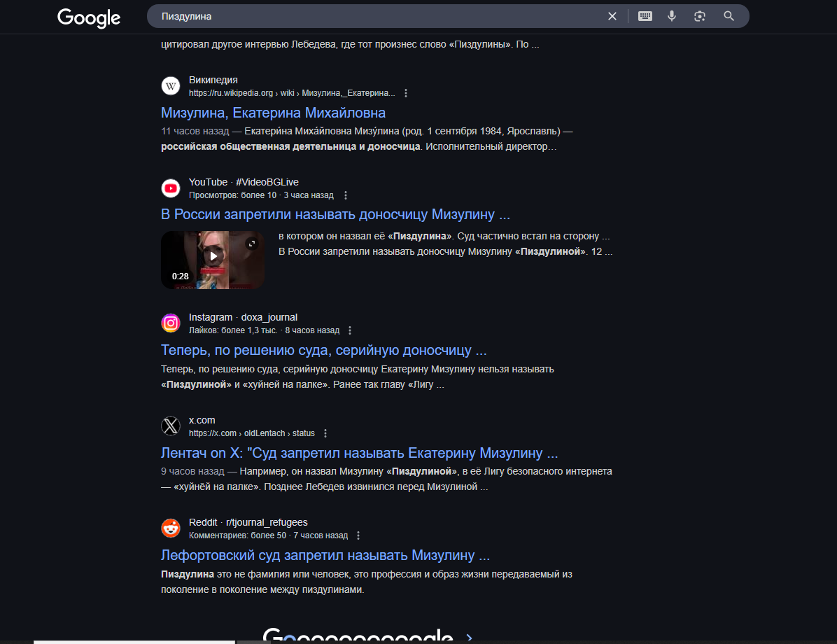Click the 0:28 duration label on the thumbnail
837x644 pixels.
coord(181,276)
